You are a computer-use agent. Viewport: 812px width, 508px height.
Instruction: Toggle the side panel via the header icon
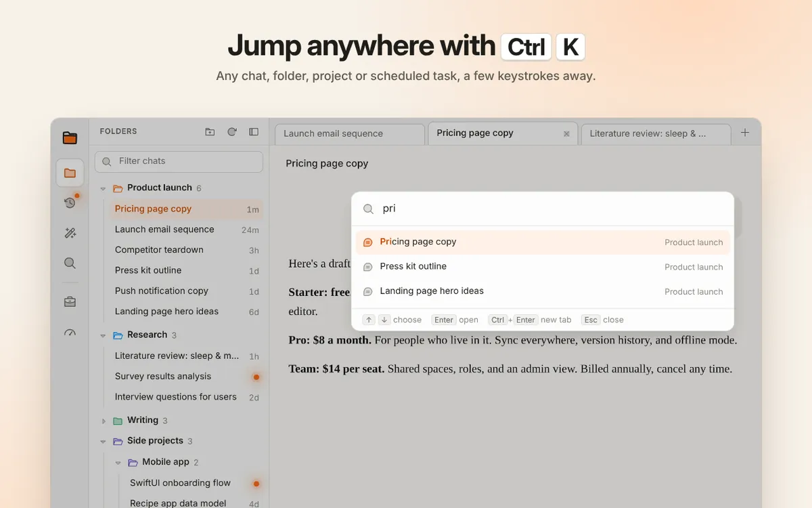pyautogui.click(x=254, y=132)
